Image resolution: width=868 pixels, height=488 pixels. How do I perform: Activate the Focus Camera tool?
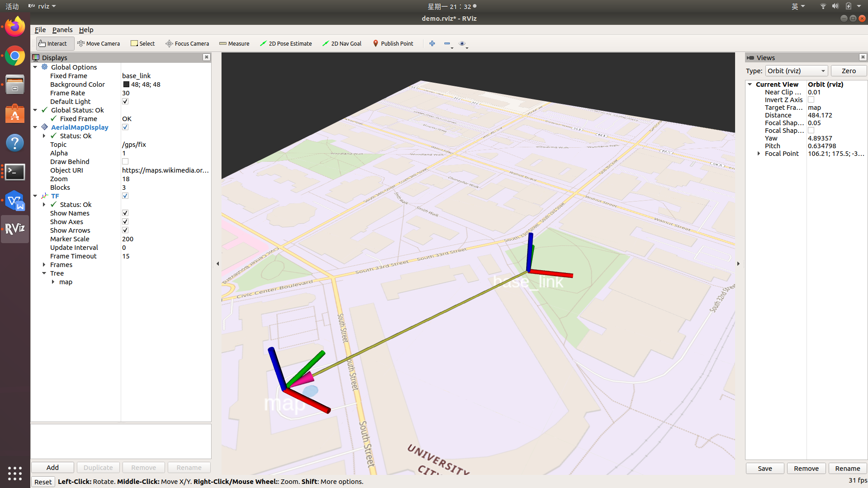[x=187, y=43]
